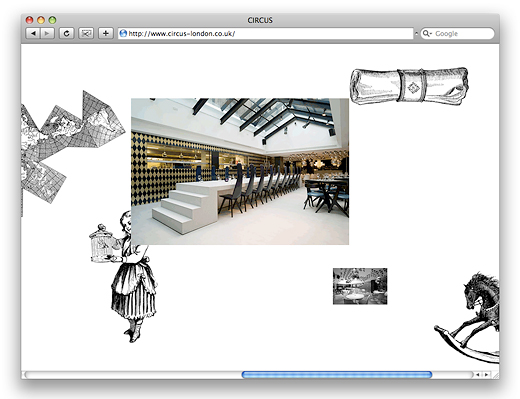The image size is (520, 399).
Task: Click the globe favicon in the address bar
Action: [x=123, y=33]
